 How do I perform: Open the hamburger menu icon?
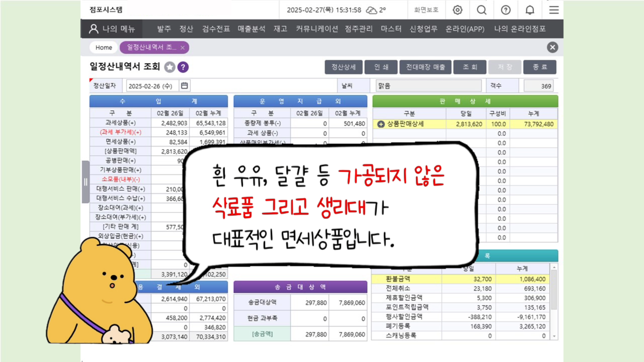554,10
